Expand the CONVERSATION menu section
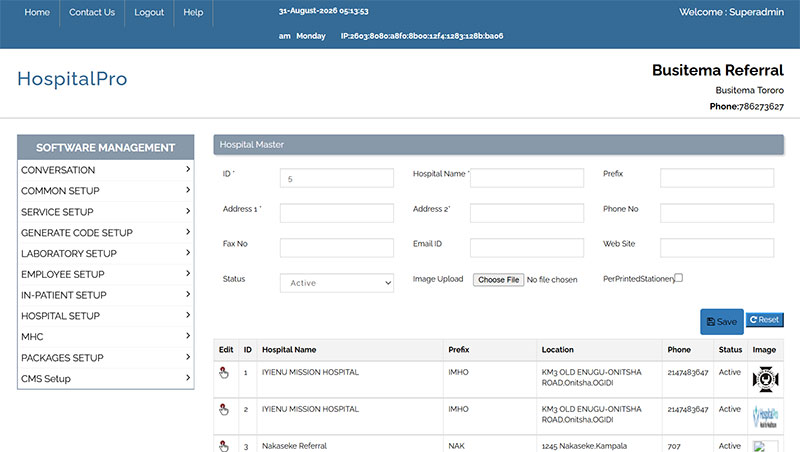The image size is (800, 452). click(106, 170)
